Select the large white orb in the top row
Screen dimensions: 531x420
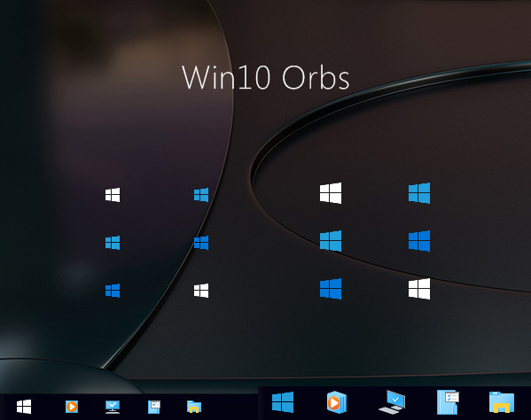(x=331, y=193)
